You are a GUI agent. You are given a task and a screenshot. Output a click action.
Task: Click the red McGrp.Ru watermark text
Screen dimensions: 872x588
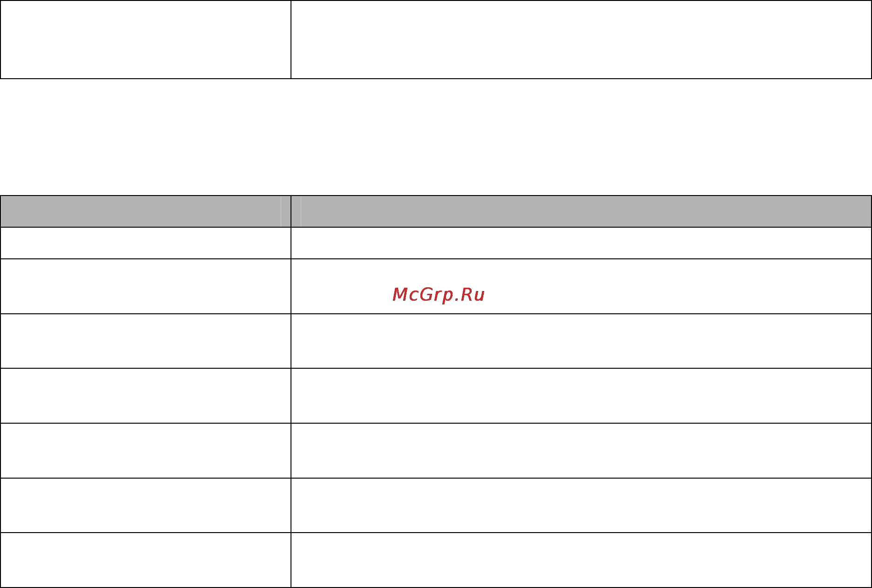click(439, 295)
